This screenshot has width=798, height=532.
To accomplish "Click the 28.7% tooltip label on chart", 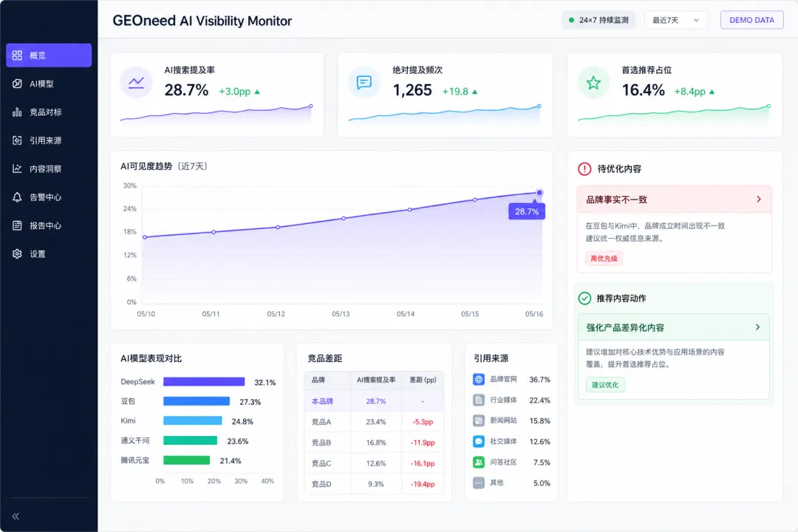I will coord(527,211).
